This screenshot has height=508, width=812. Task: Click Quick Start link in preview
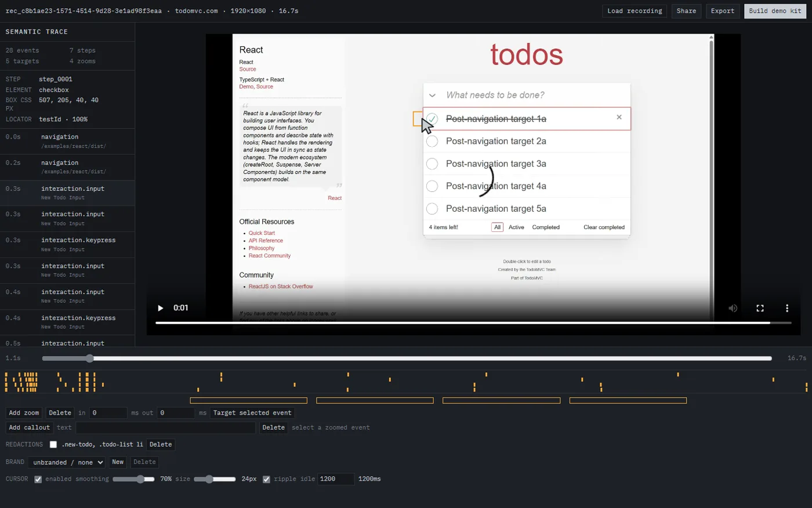262,233
